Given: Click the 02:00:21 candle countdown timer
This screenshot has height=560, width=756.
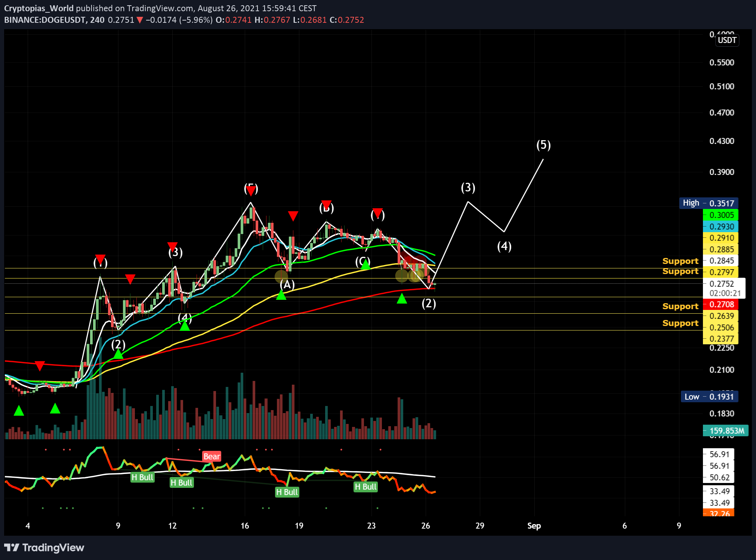Looking at the screenshot, I should point(725,293).
